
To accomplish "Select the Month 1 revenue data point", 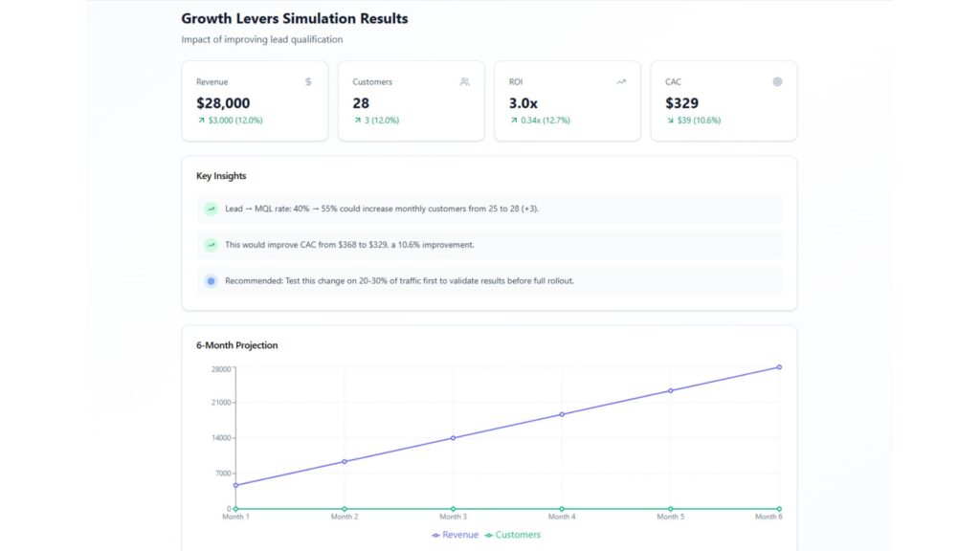I will tap(235, 485).
